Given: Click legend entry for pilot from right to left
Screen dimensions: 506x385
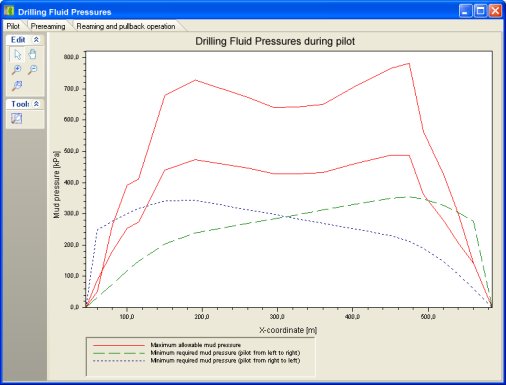Looking at the screenshot, I should [225, 360].
